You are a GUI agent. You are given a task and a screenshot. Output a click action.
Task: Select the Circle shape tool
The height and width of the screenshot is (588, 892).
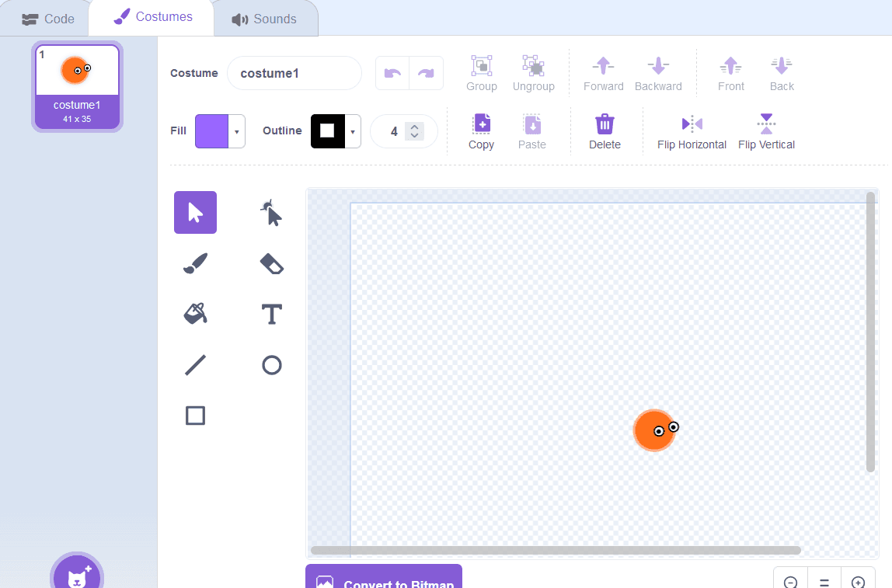click(271, 365)
